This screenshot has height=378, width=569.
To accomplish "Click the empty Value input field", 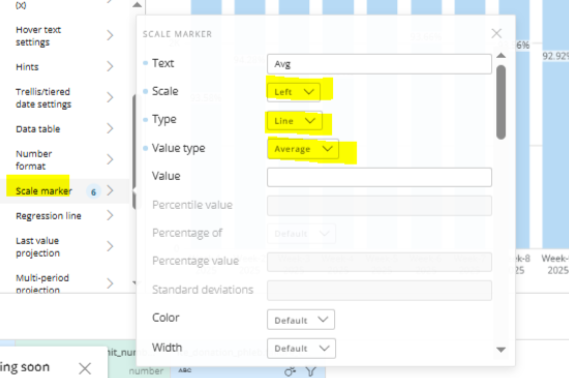I will [x=379, y=177].
